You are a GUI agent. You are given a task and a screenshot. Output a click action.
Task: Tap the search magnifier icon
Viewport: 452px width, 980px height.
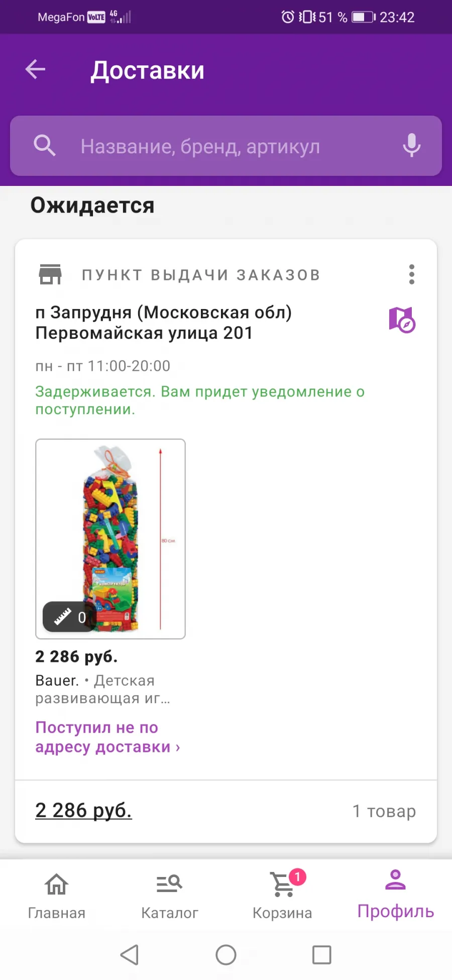click(x=44, y=146)
